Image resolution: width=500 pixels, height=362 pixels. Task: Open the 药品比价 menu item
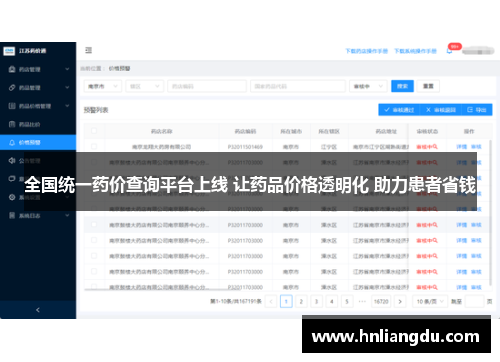[x=38, y=124]
